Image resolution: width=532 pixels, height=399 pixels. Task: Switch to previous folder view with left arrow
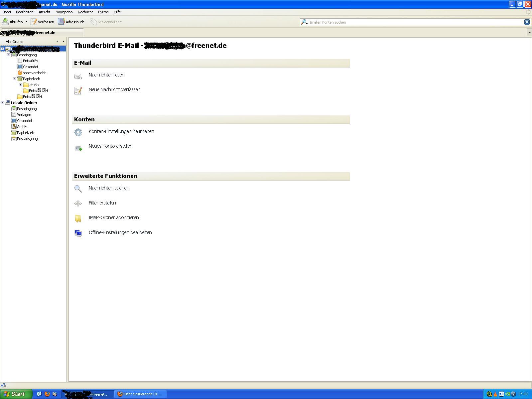point(57,42)
